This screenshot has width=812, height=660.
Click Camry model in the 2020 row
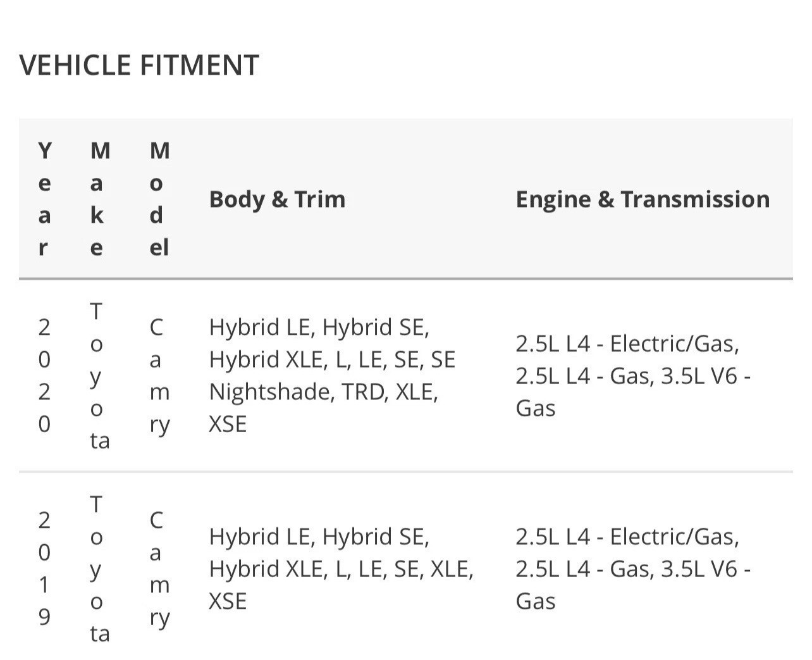159,375
